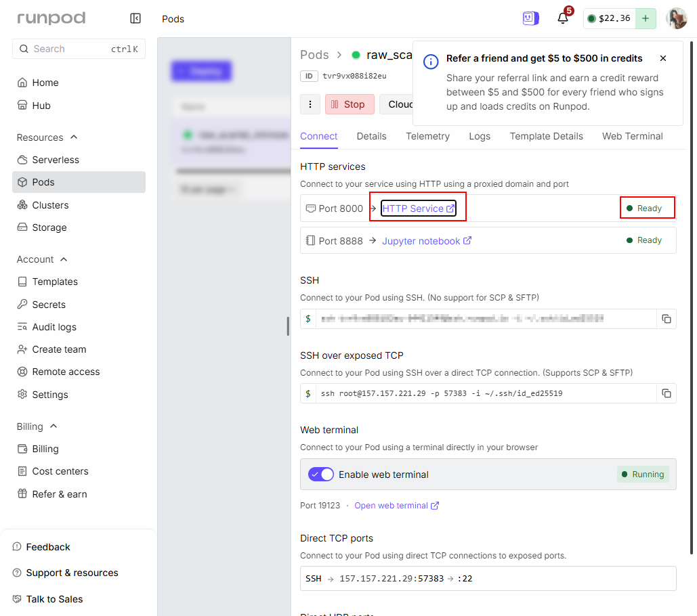Click the Pods breadcrumb link
The image size is (697, 616).
pyautogui.click(x=314, y=55)
